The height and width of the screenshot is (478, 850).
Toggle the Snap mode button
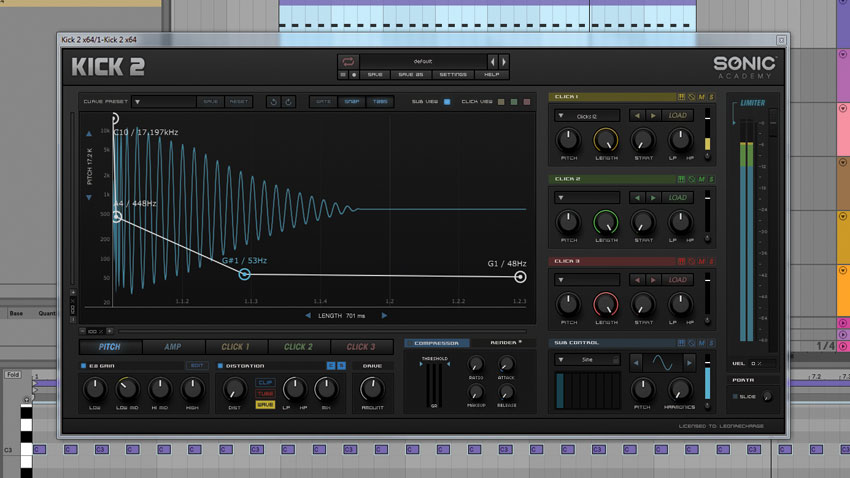pos(352,102)
